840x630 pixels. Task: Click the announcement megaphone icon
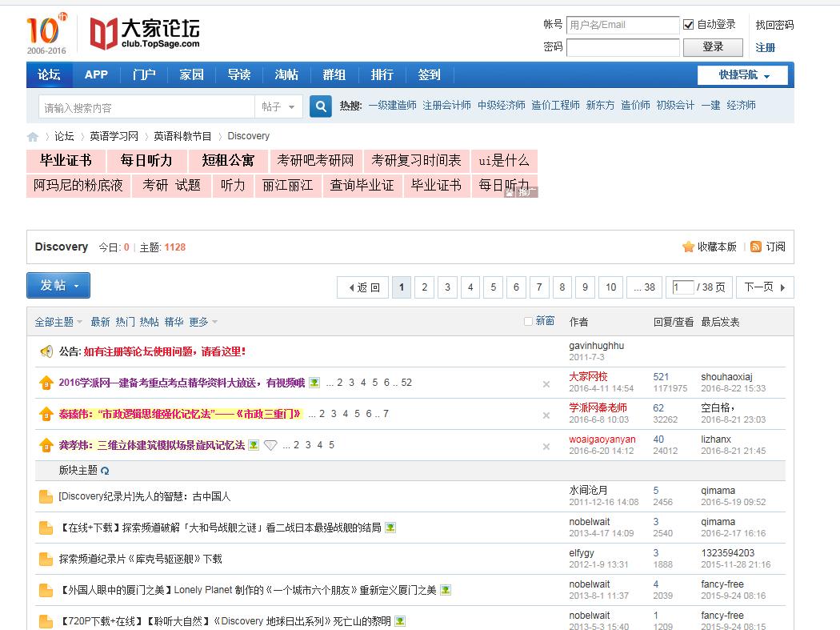[x=46, y=351]
